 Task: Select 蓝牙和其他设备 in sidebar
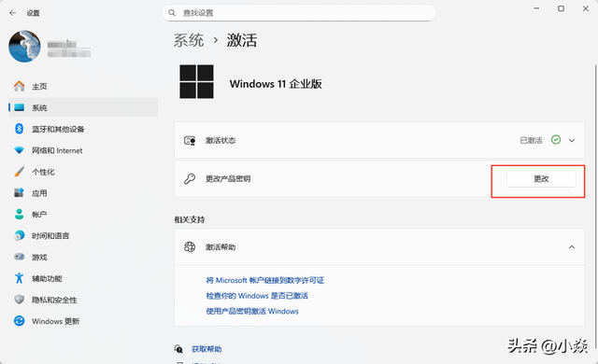[83, 129]
